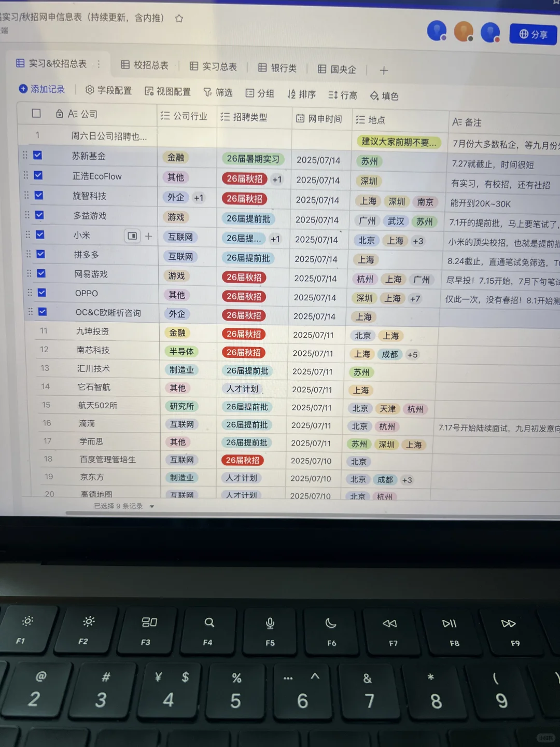Click the 周六日公司招聘也... cell in row 1
560x747 pixels.
click(x=109, y=136)
